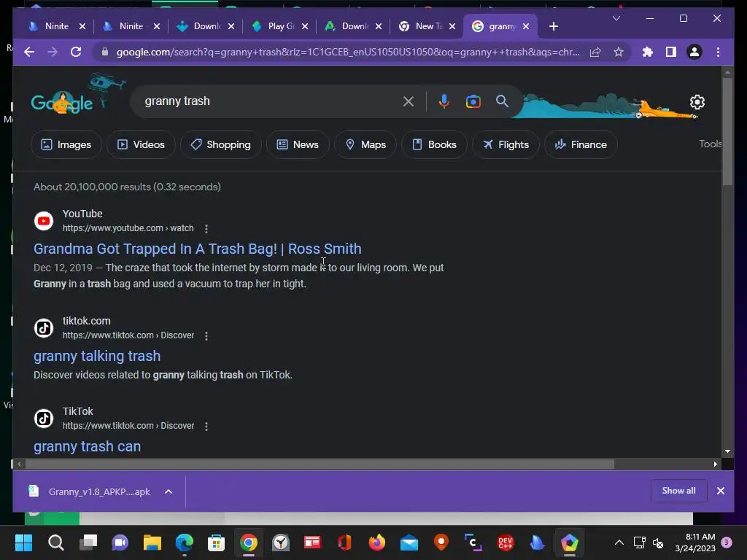Filter results by Flights
This screenshot has height=560, width=747.
(506, 144)
